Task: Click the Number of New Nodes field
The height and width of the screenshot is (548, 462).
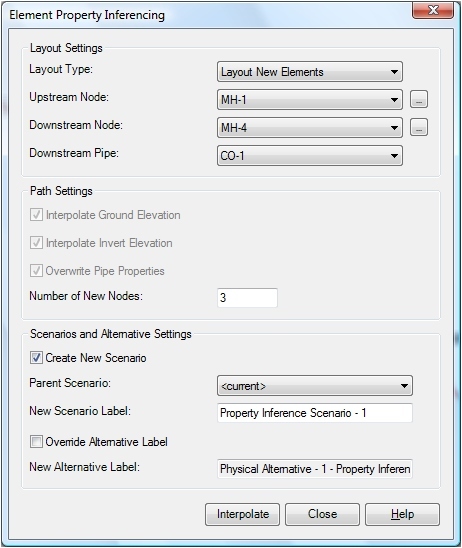Action: click(x=247, y=298)
